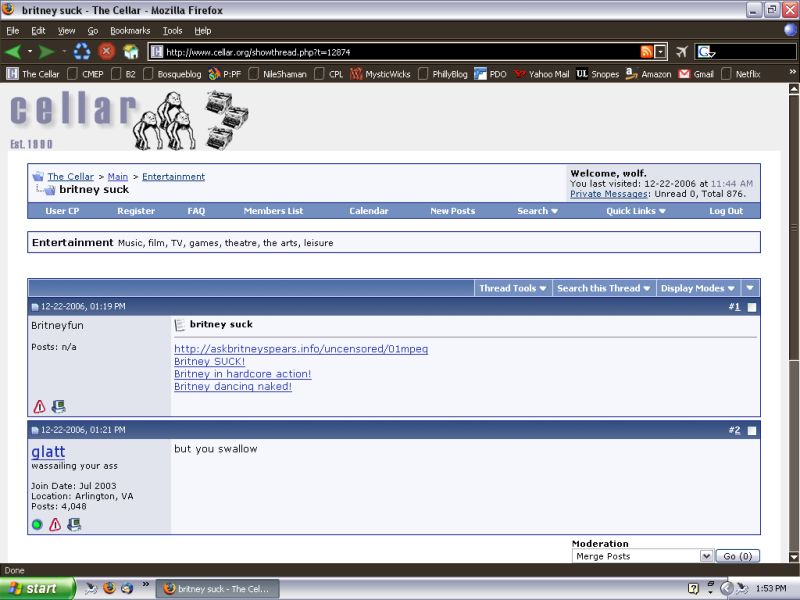Image resolution: width=800 pixels, height=600 pixels.
Task: Open the P:PF bookmark
Action: point(225,74)
